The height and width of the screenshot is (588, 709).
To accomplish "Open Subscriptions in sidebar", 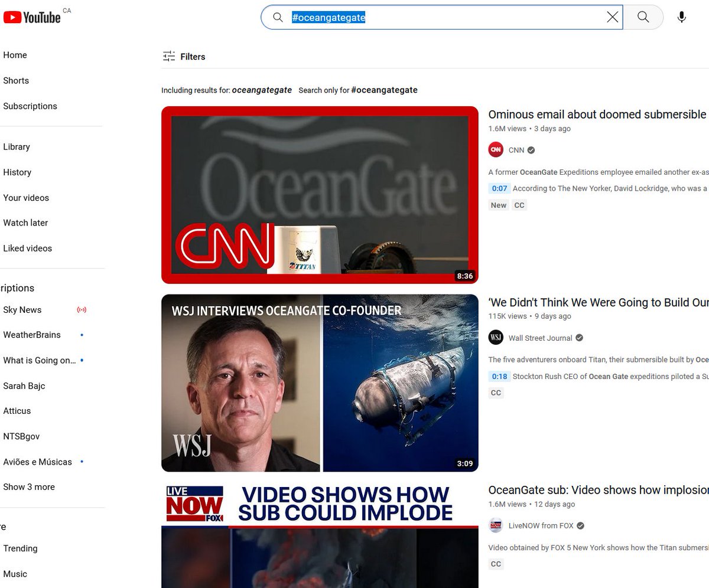I will pos(30,106).
